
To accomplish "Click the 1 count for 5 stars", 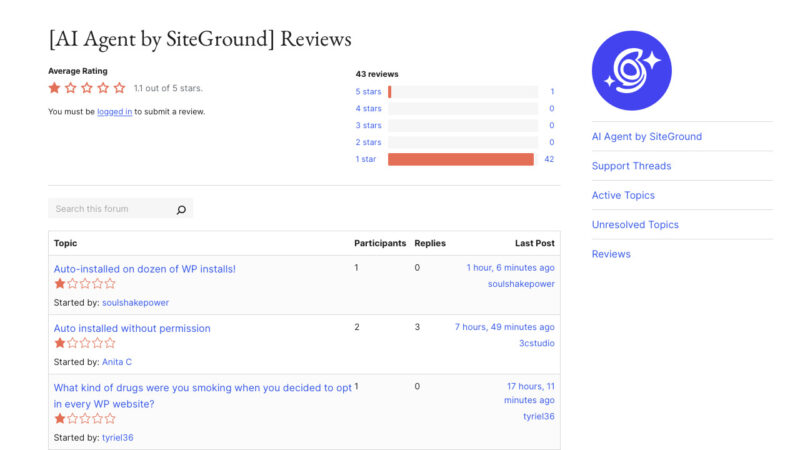I will click(552, 92).
